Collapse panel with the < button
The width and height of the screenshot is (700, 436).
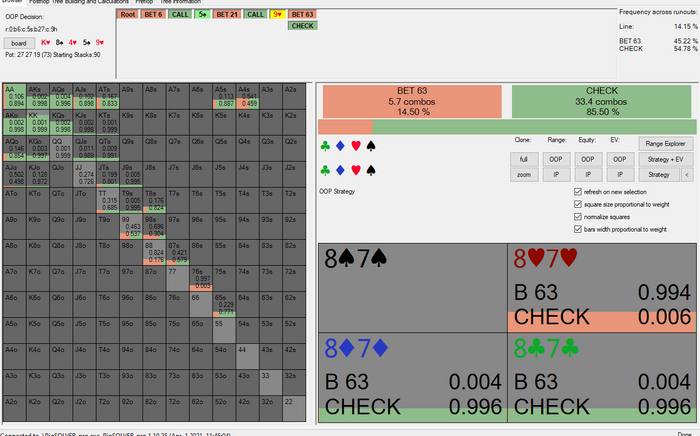tap(687, 174)
